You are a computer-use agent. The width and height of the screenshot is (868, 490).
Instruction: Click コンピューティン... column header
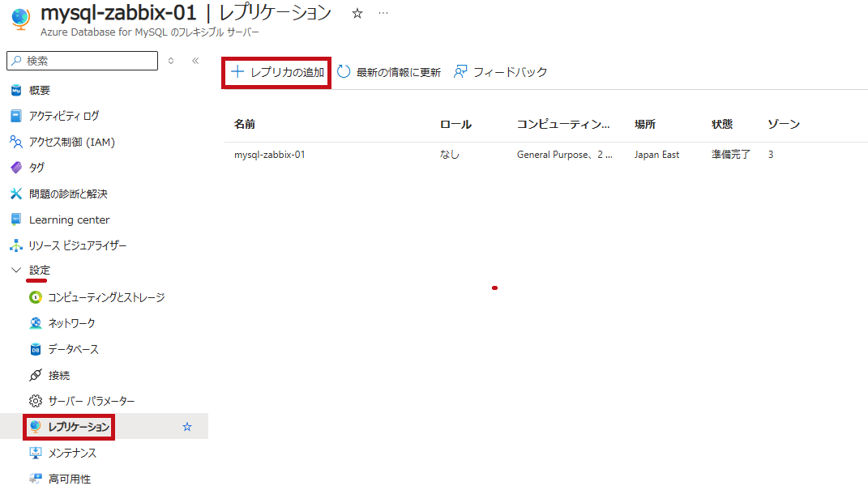563,125
